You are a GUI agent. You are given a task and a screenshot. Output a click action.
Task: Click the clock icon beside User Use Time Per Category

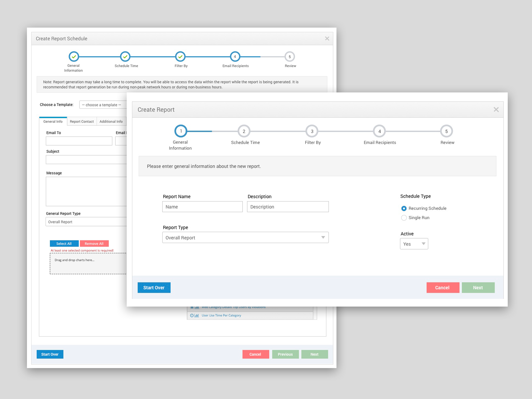[x=192, y=315]
